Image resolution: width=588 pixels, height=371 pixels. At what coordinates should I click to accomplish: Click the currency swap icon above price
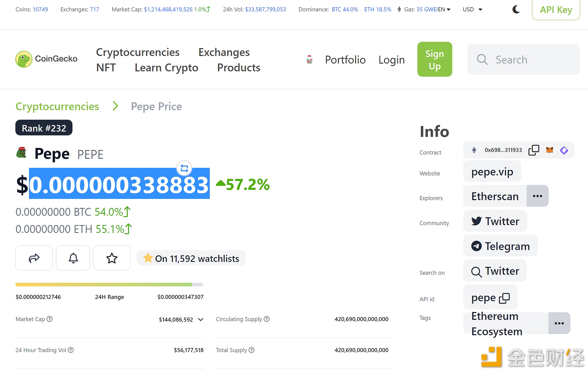pos(184,168)
